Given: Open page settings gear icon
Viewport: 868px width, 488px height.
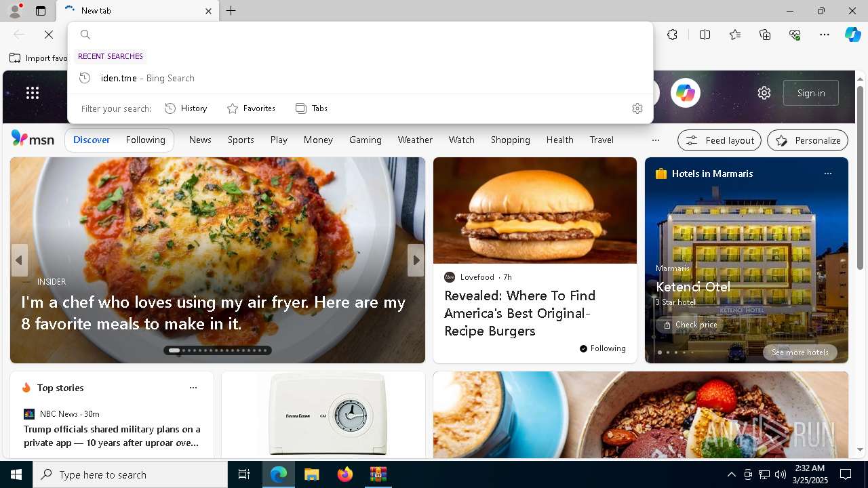Looking at the screenshot, I should [x=764, y=93].
